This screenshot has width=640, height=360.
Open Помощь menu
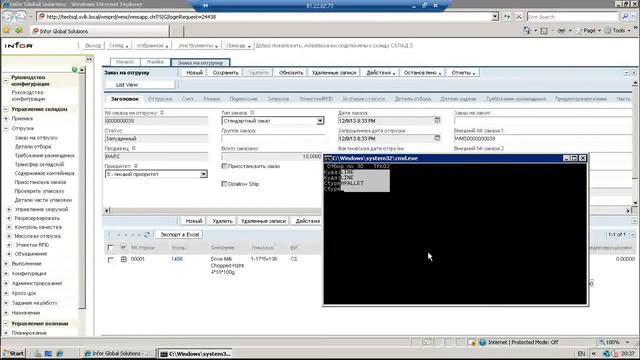238,46
